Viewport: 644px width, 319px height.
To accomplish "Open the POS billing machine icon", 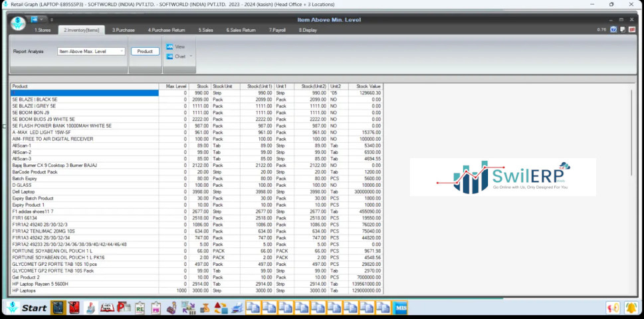I will (90, 308).
